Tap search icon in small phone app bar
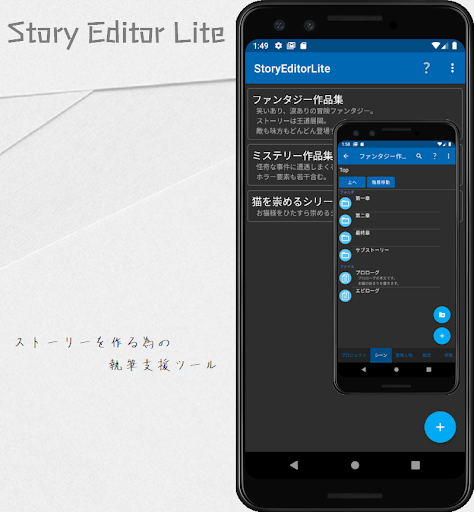The height and width of the screenshot is (512, 474). click(419, 156)
